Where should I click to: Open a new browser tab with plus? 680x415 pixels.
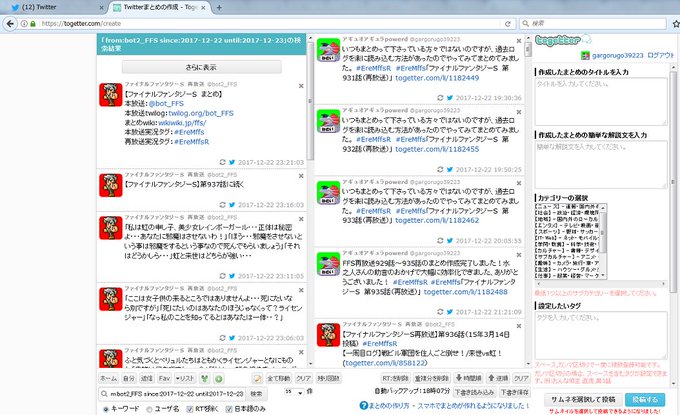(x=219, y=7)
